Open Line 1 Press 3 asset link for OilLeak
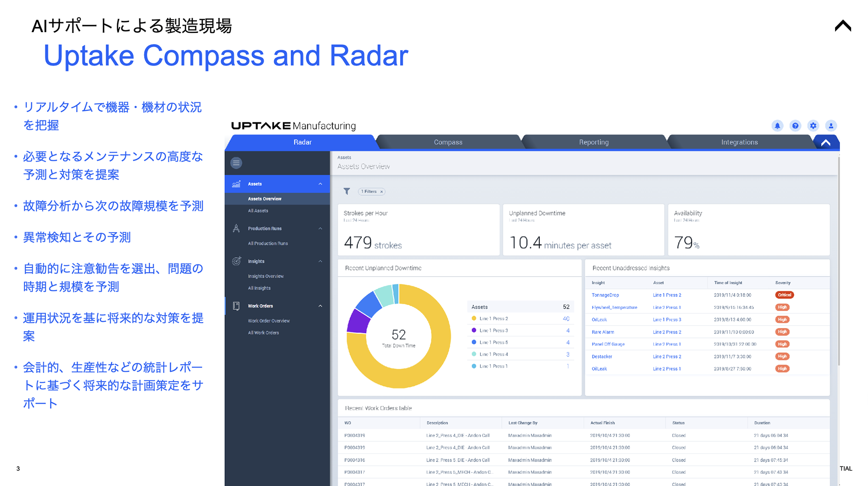The height and width of the screenshot is (486, 868). (x=667, y=320)
